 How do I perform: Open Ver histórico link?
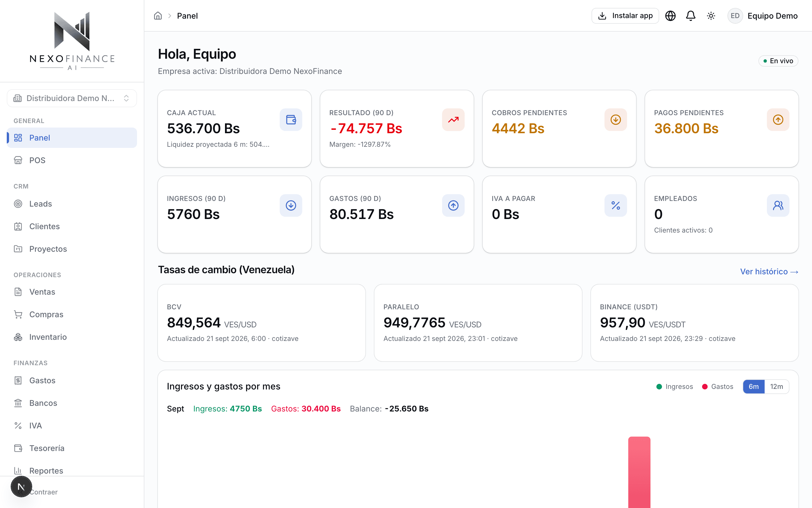pos(769,271)
